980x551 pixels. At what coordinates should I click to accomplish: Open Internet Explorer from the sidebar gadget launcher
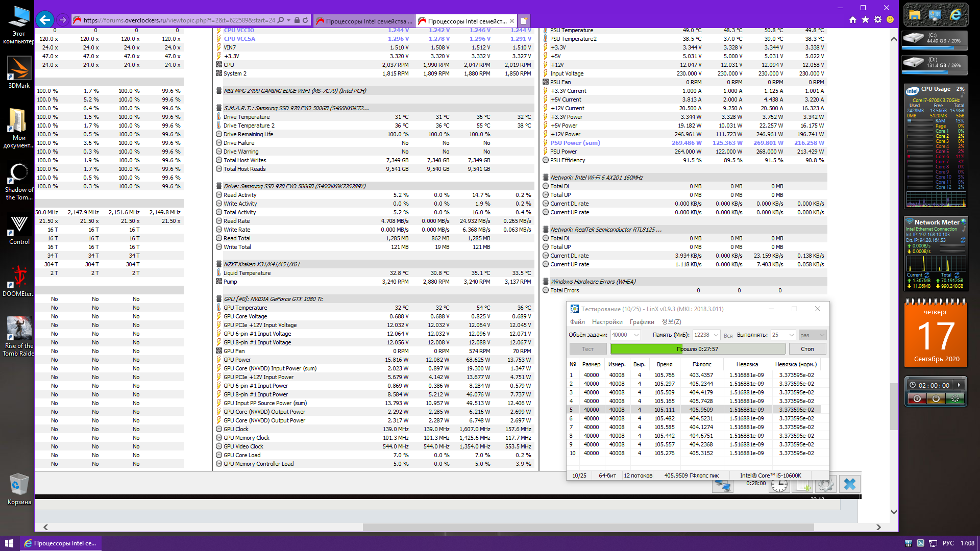[x=955, y=15]
